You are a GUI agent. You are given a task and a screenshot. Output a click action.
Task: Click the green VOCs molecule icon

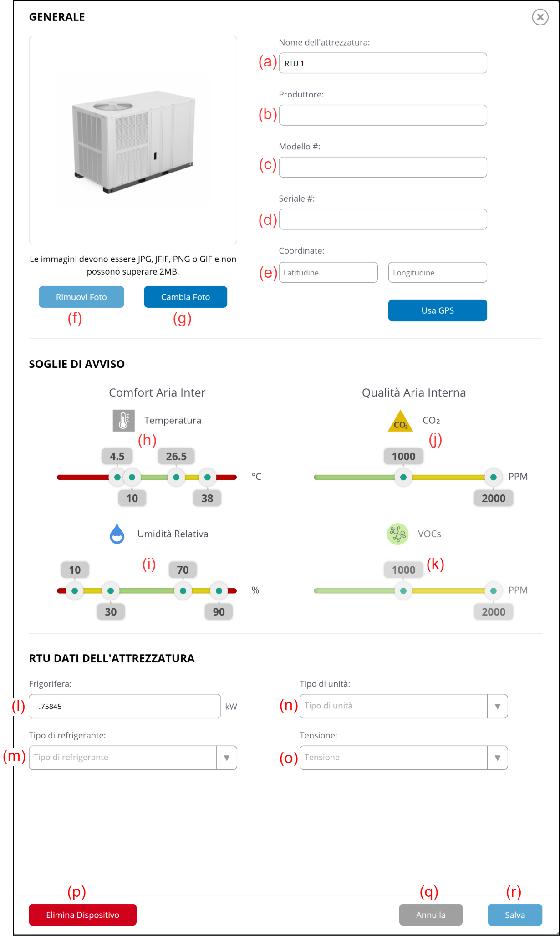(x=397, y=534)
